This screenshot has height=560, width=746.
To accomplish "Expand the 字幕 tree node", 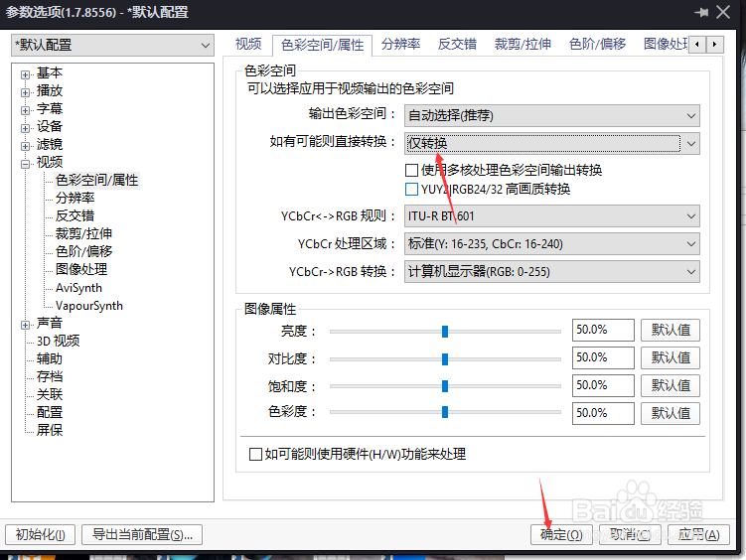I will pos(25,110).
